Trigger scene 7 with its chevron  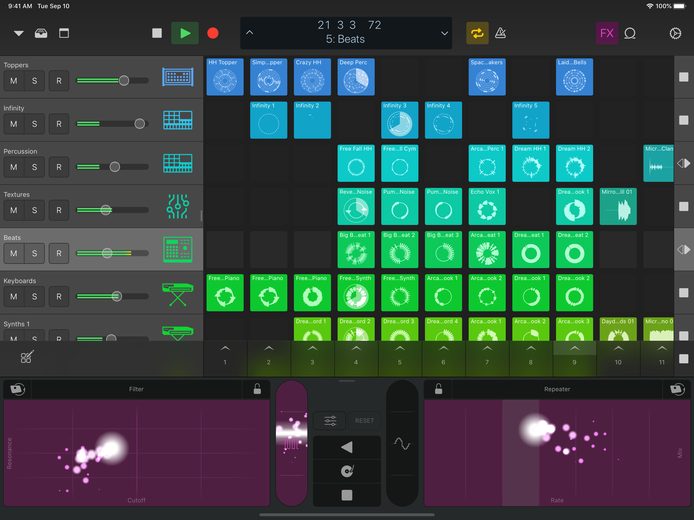click(x=487, y=349)
